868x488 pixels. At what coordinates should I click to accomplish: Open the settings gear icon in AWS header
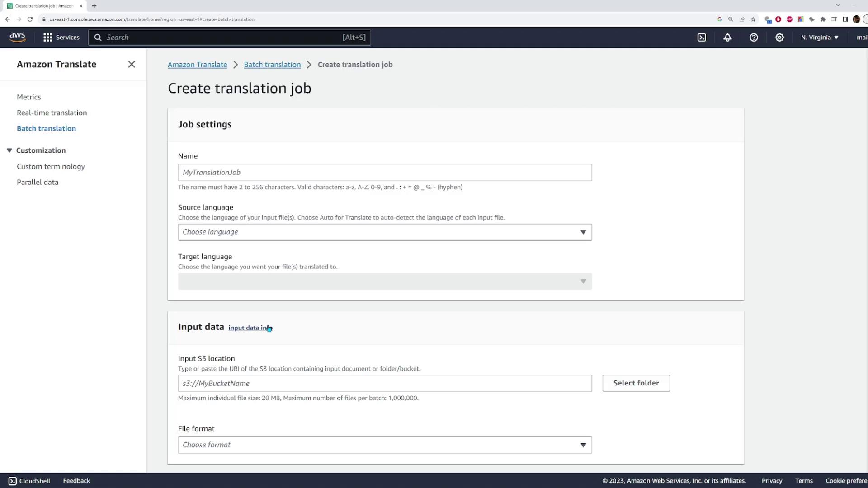coord(779,38)
